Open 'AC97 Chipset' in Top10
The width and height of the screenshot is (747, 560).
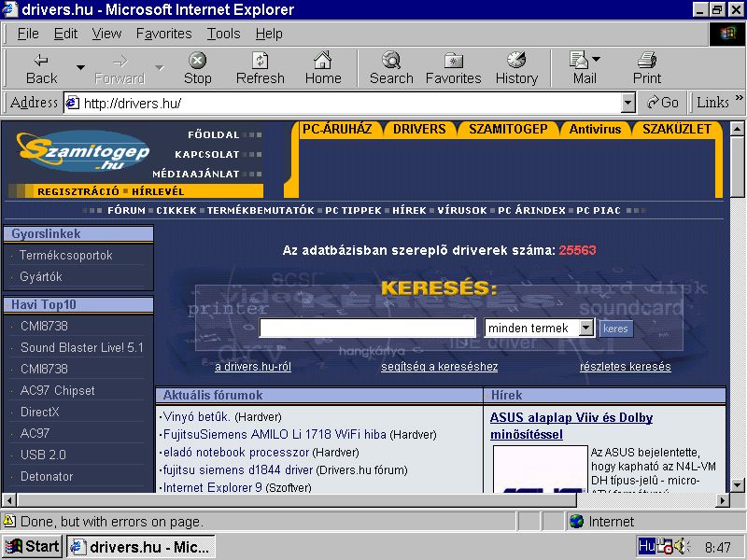(57, 390)
